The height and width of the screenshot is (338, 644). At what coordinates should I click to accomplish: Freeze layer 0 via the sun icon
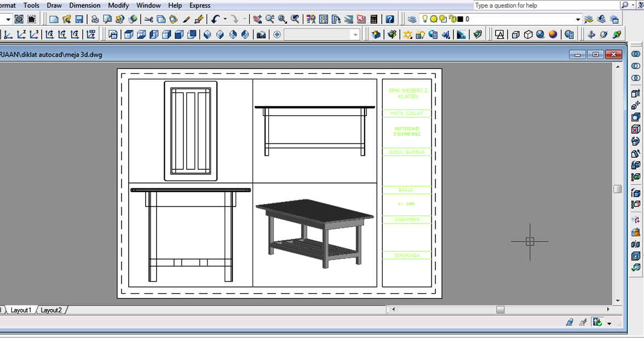click(434, 19)
